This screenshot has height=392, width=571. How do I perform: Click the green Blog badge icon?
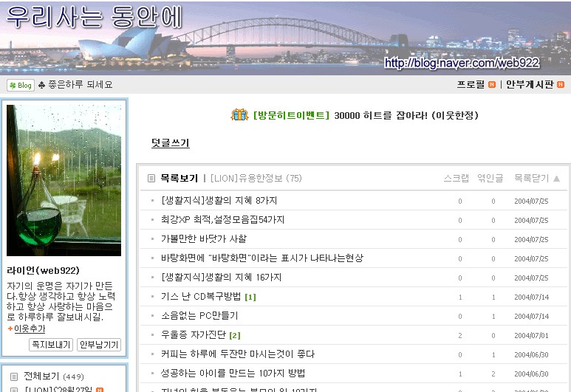21,85
